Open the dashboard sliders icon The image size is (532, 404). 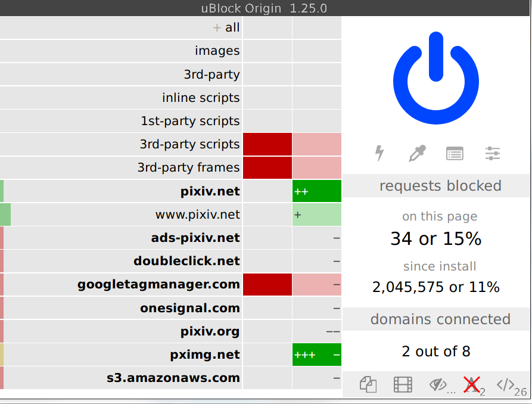pyautogui.click(x=492, y=154)
